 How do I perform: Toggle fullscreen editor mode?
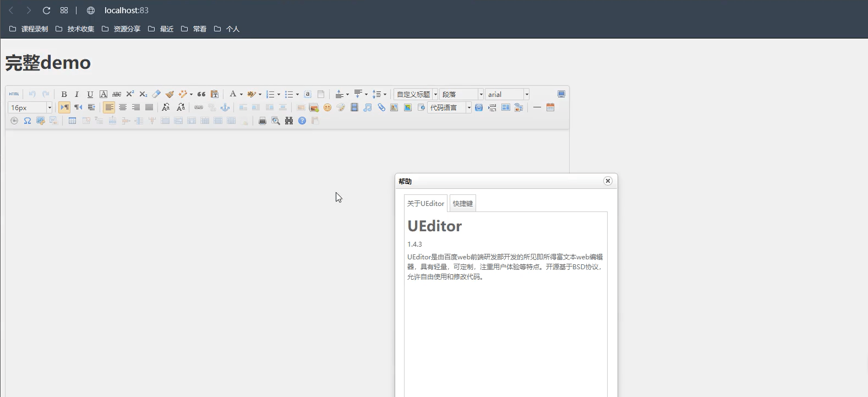pos(561,94)
